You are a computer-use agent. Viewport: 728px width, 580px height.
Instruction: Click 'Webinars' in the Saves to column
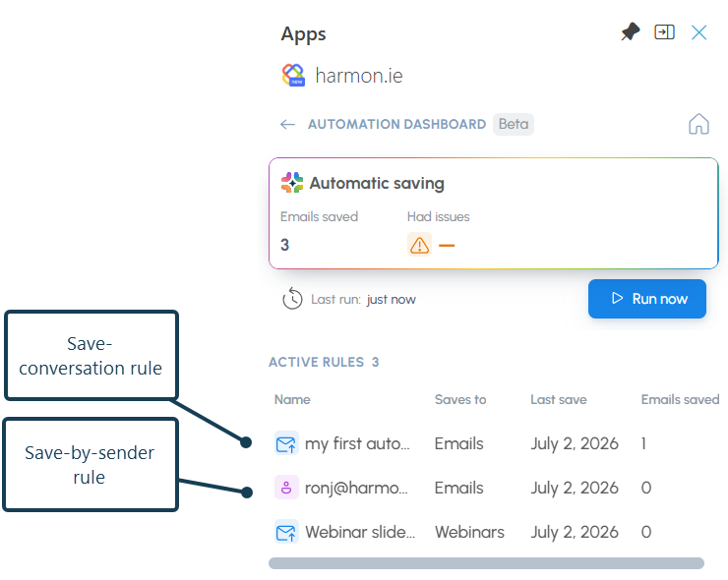[x=469, y=532]
